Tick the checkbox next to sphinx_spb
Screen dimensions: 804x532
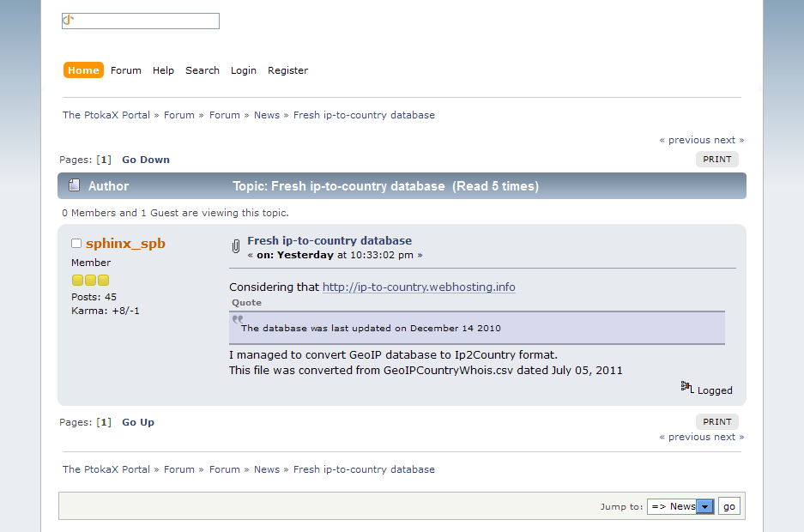coord(76,244)
